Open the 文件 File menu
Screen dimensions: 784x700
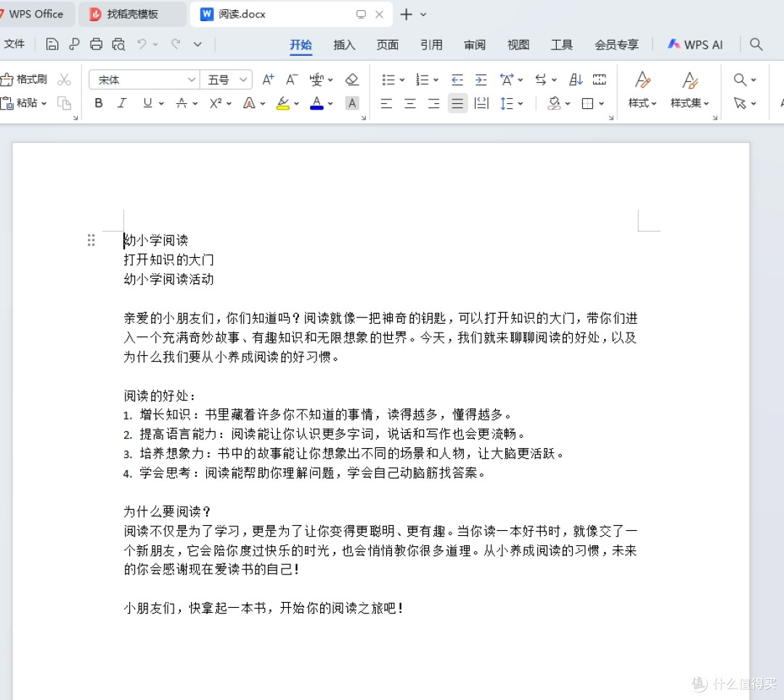tap(14, 44)
